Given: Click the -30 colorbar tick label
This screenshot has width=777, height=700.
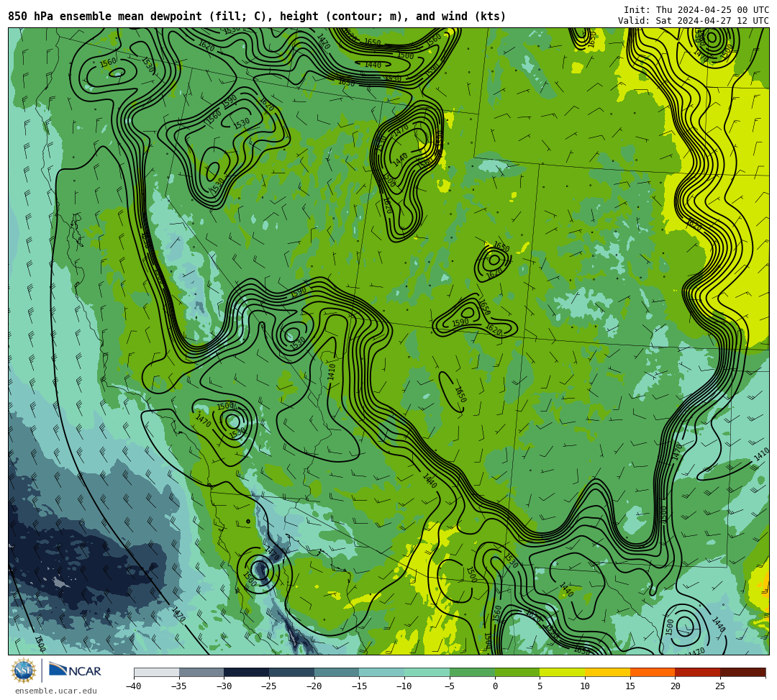Looking at the screenshot, I should tap(224, 686).
